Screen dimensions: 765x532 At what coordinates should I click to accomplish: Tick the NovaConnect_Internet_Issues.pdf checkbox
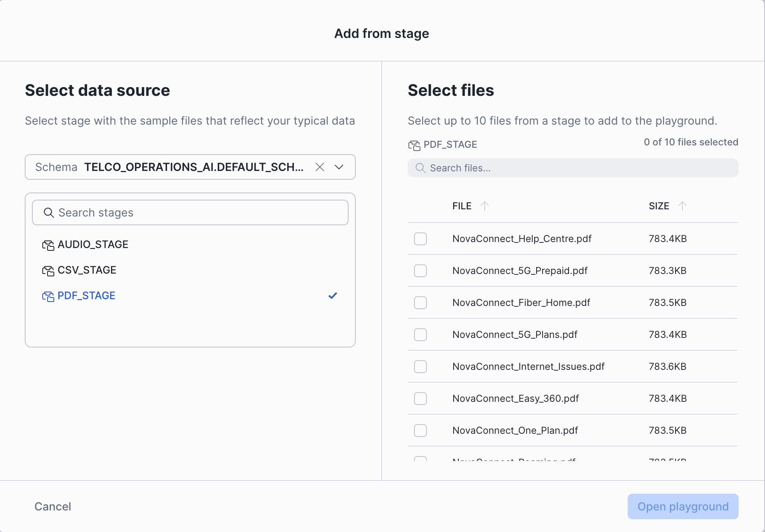[x=420, y=367]
